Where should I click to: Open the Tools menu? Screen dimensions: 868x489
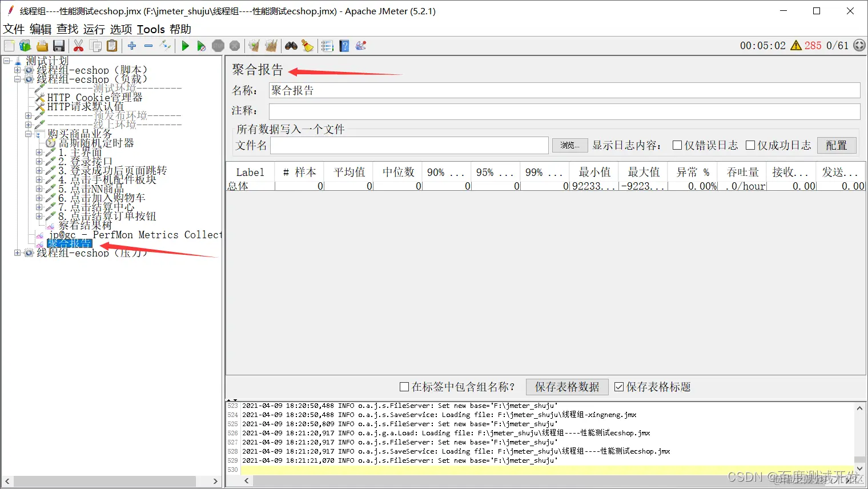pyautogui.click(x=151, y=29)
